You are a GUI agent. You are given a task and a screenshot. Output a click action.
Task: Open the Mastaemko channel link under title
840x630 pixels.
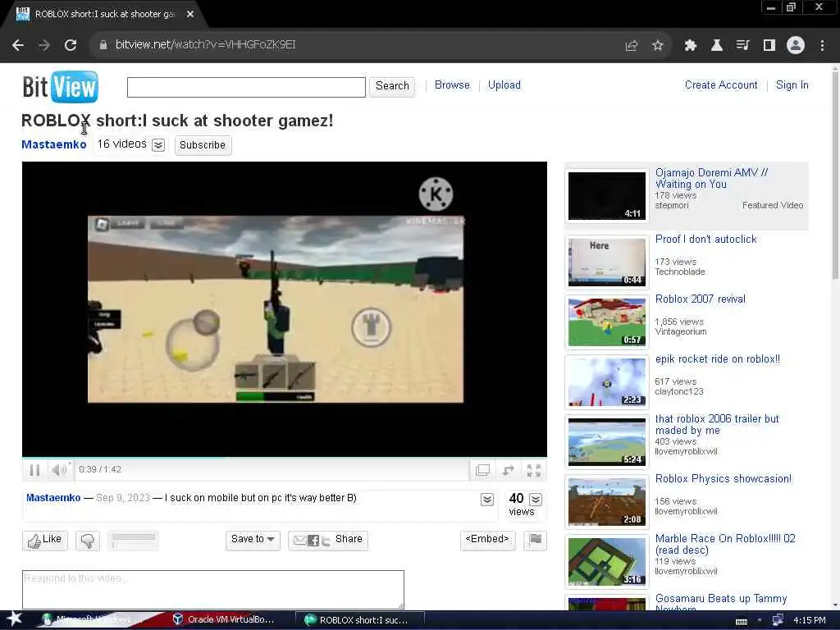[53, 144]
